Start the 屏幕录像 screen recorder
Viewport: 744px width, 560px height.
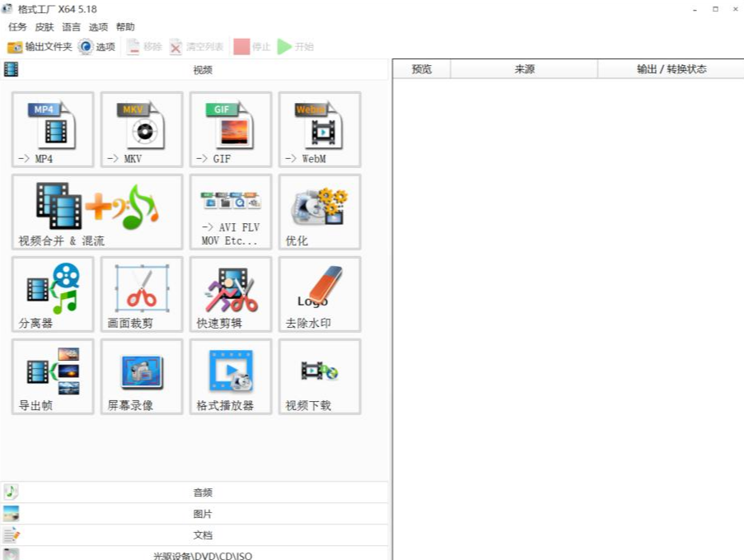pyautogui.click(x=142, y=376)
